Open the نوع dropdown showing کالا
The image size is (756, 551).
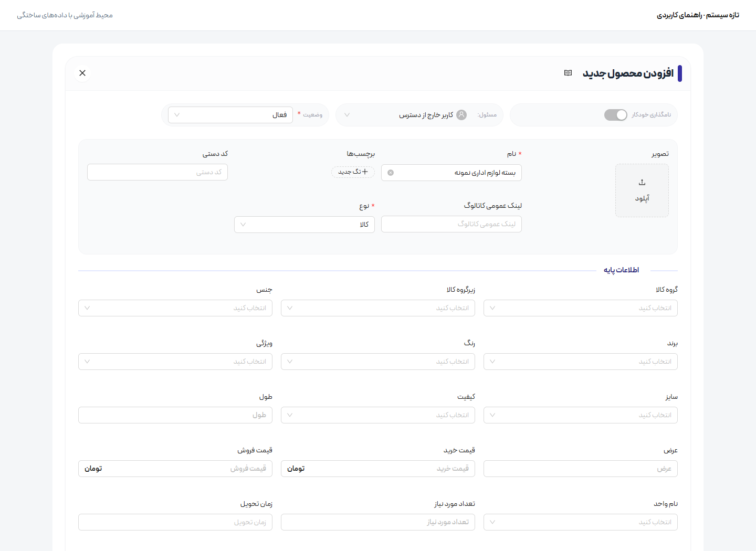tap(304, 225)
